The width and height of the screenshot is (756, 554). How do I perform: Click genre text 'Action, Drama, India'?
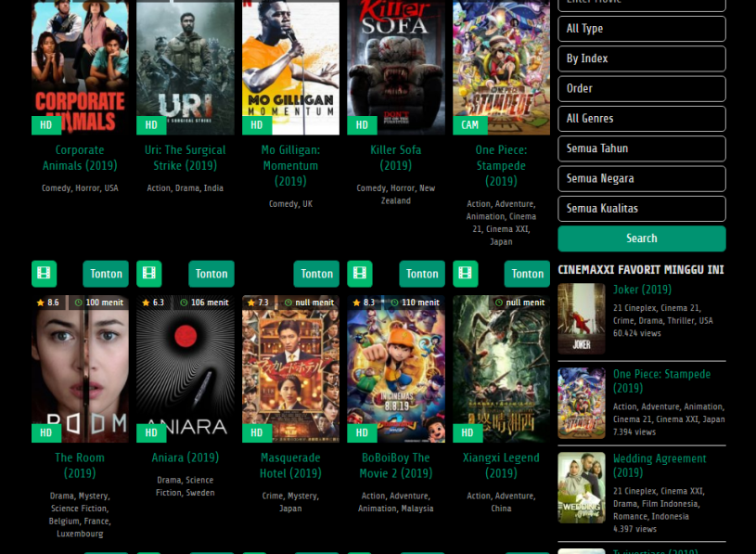[x=186, y=188]
